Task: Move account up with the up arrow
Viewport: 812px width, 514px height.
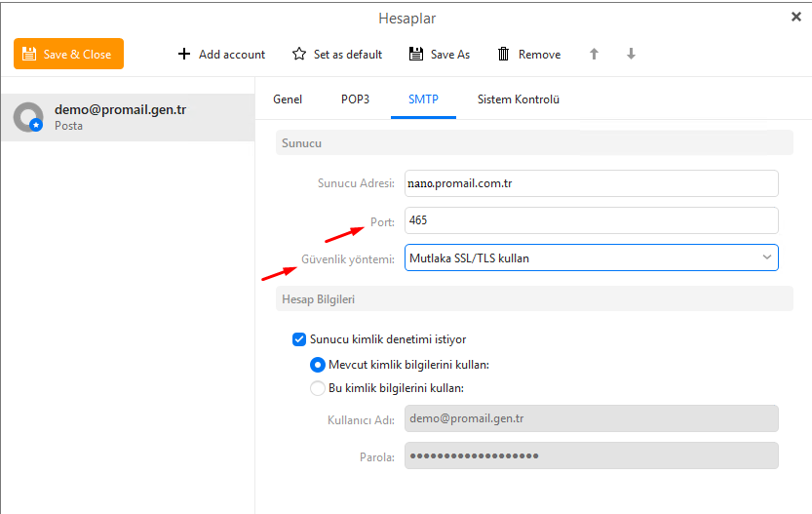Action: point(594,55)
